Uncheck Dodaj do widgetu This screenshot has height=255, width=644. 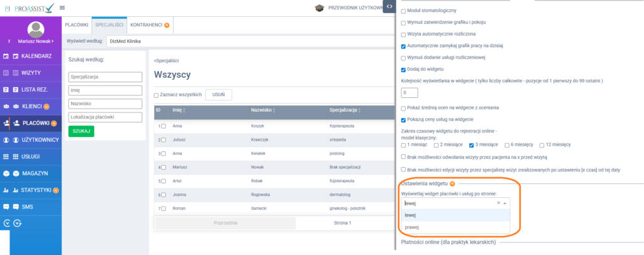(x=403, y=69)
